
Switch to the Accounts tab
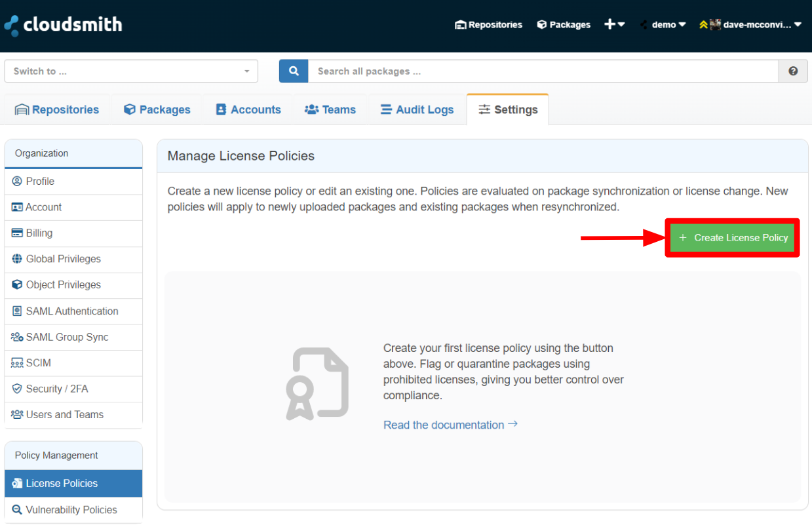point(248,109)
